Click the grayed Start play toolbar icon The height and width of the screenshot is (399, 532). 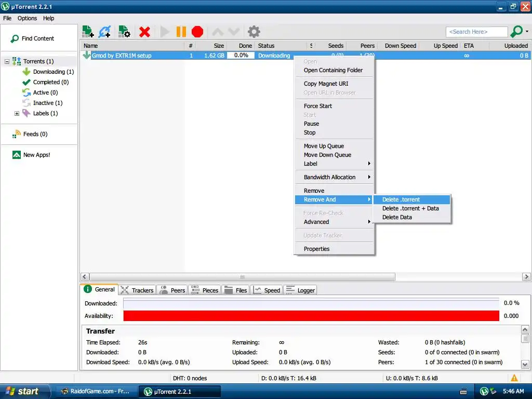click(165, 32)
